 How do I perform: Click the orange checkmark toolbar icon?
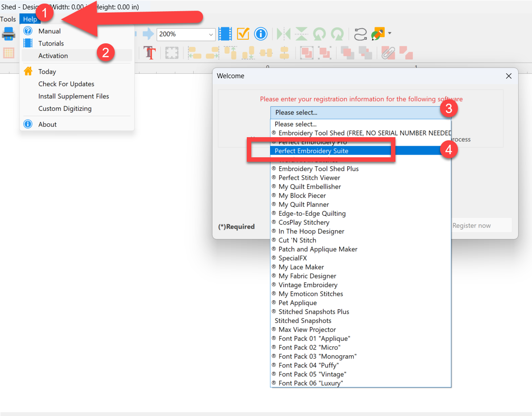click(243, 34)
